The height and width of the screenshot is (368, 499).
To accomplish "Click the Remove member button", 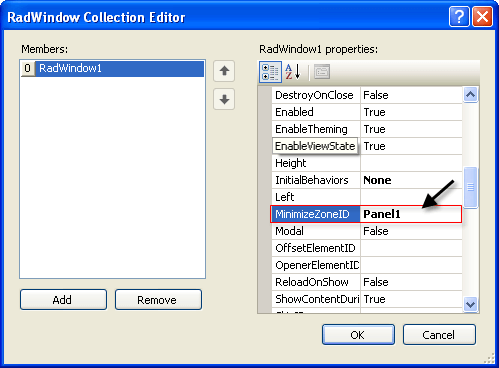I will point(158,300).
